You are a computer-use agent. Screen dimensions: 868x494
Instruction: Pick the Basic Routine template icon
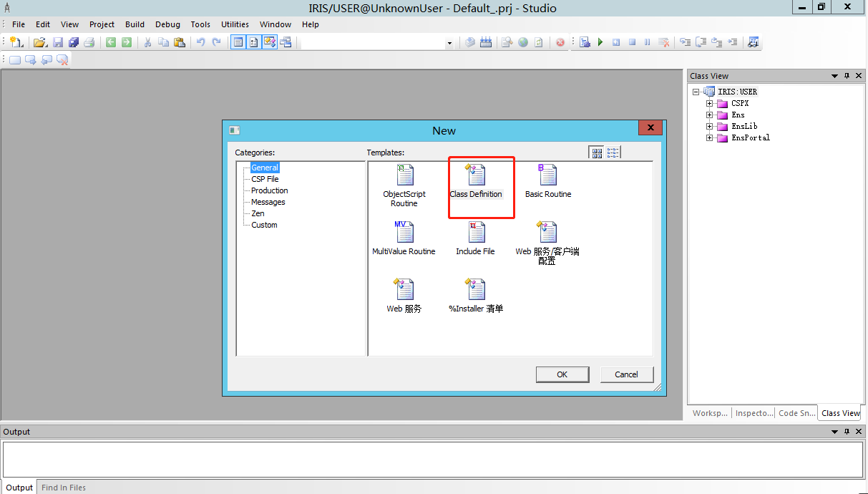tap(547, 176)
